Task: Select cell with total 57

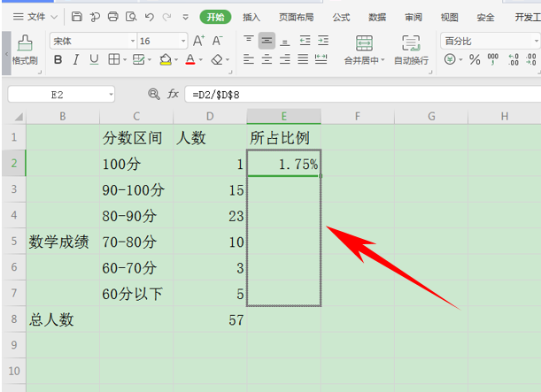Action: [x=210, y=319]
